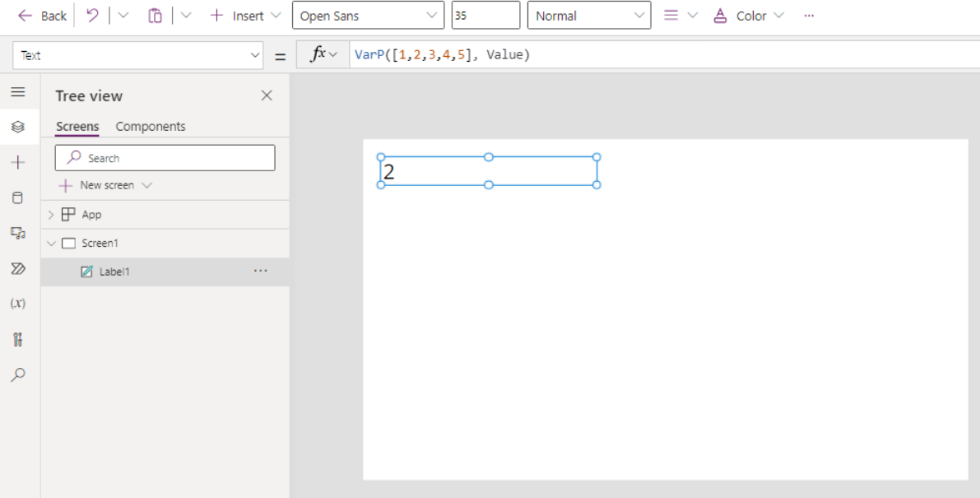Switch to the Components tab
Viewport: 980px width, 498px height.
(x=151, y=126)
